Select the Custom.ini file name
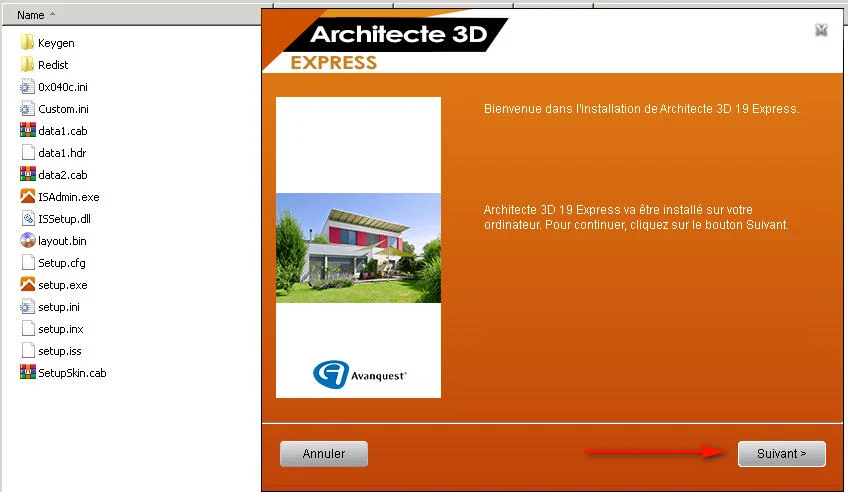This screenshot has width=848, height=492. point(63,109)
